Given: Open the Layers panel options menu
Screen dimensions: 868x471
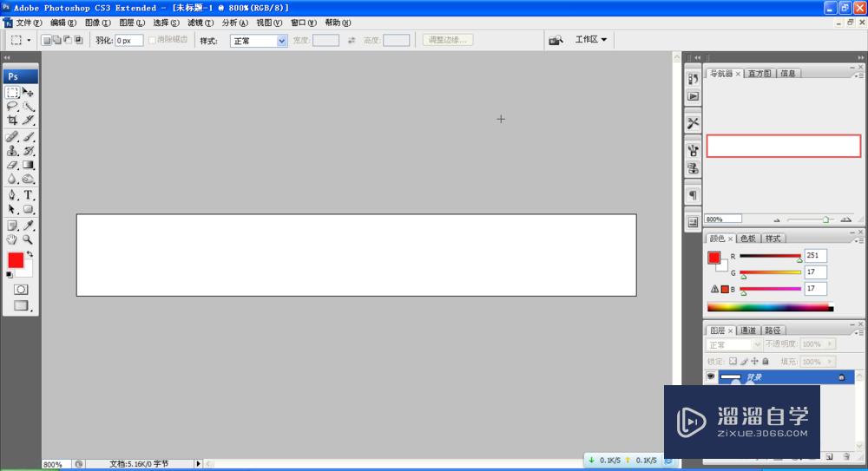Looking at the screenshot, I should pos(859,332).
